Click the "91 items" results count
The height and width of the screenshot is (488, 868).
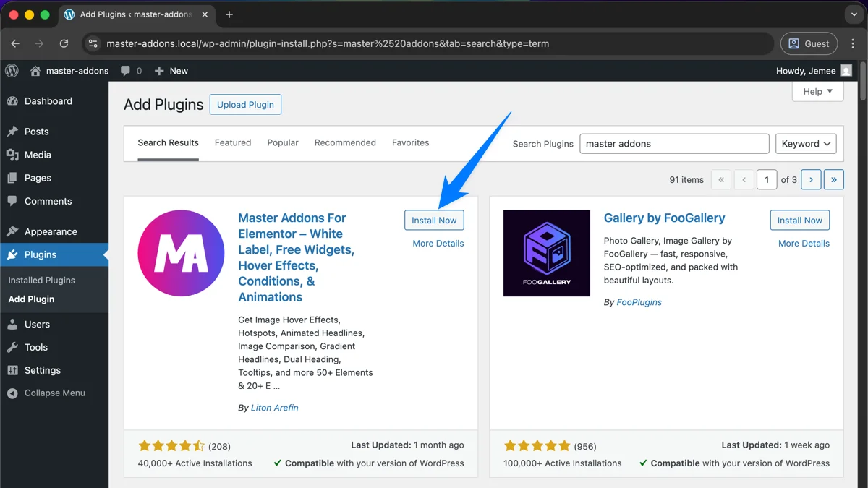pos(686,179)
